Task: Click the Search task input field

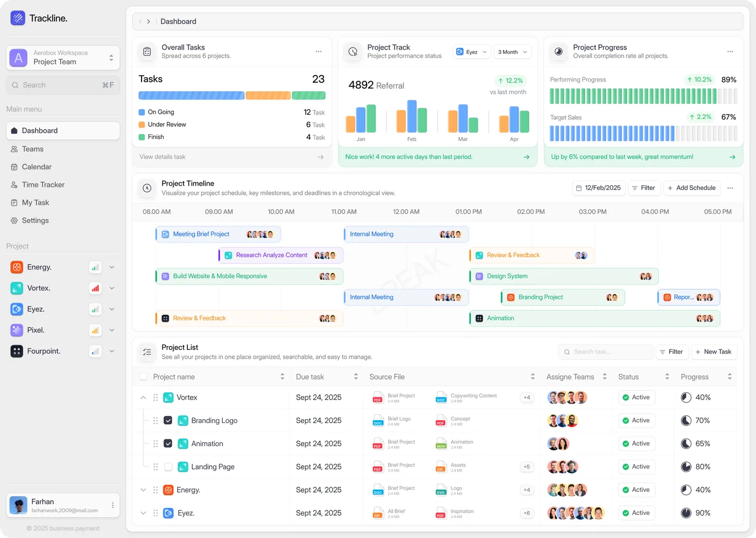Action: (606, 352)
